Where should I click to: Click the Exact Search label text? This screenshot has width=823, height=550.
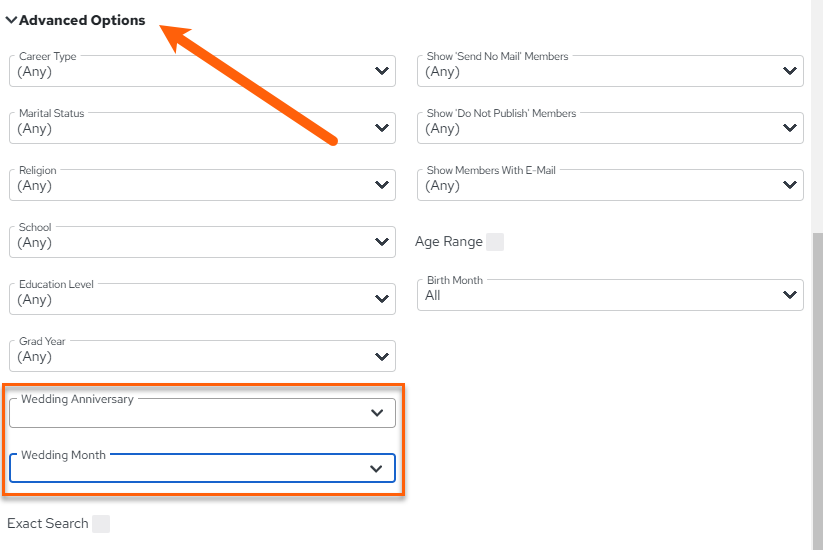tap(48, 524)
